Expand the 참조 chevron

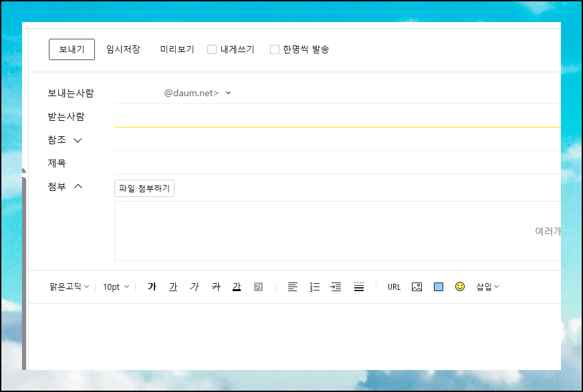coord(78,140)
